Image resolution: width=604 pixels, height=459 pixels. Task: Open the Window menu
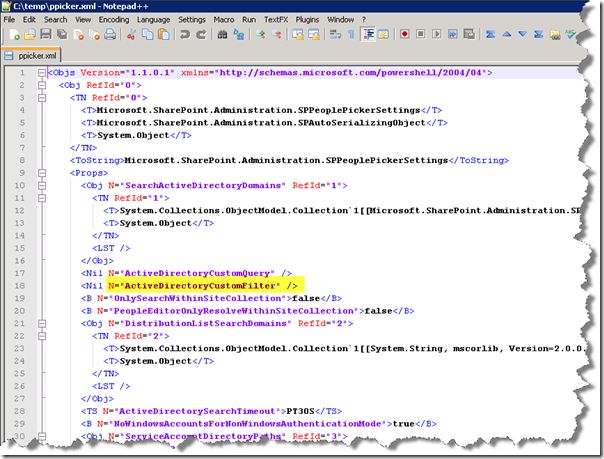(341, 20)
